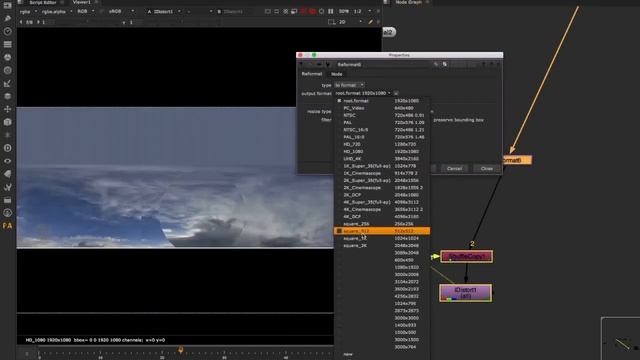Click the orange timeline playhead marker
The width and height of the screenshot is (640, 360).
(180, 350)
